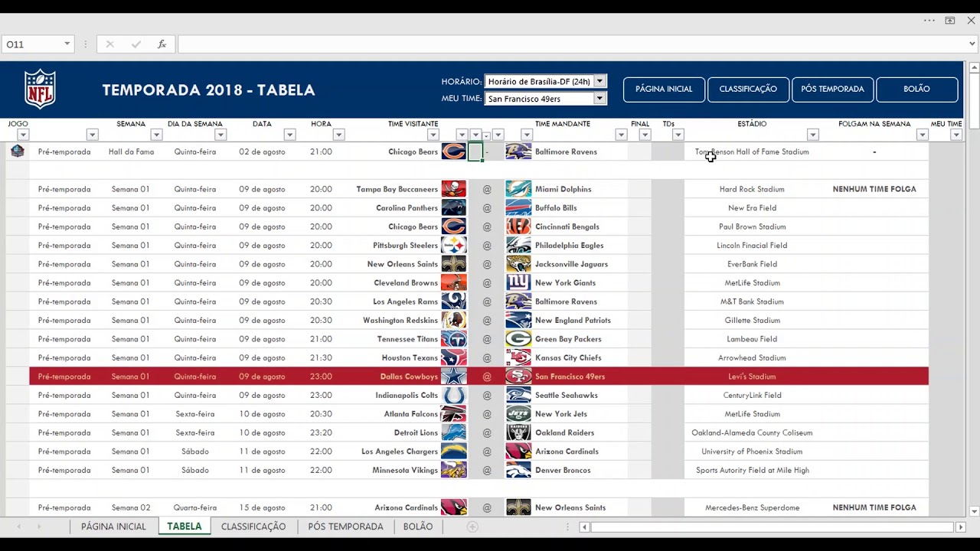Screen dimensions: 980x551
Task: Switch to PÓS TEMPORADA sheet tab
Action: click(x=345, y=527)
